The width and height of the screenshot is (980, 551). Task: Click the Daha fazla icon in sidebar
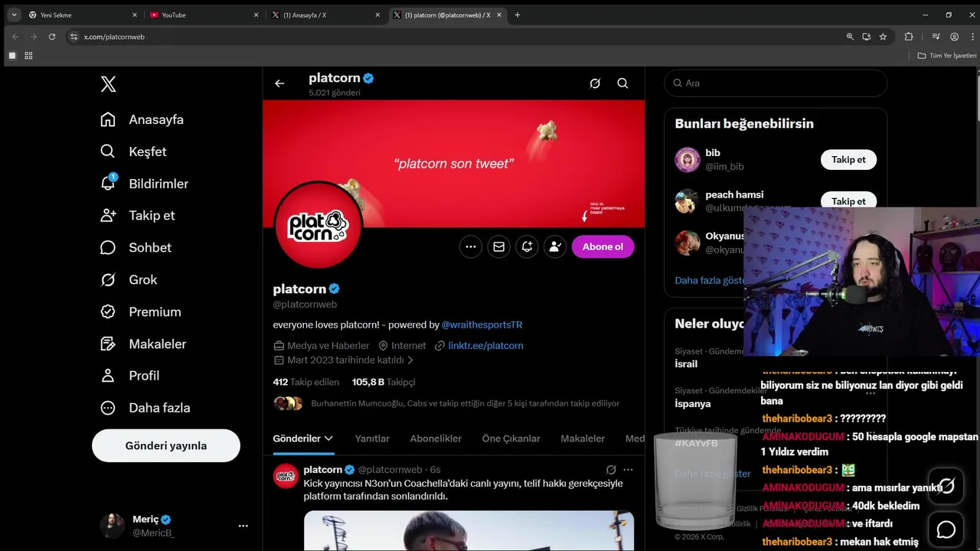pos(108,408)
